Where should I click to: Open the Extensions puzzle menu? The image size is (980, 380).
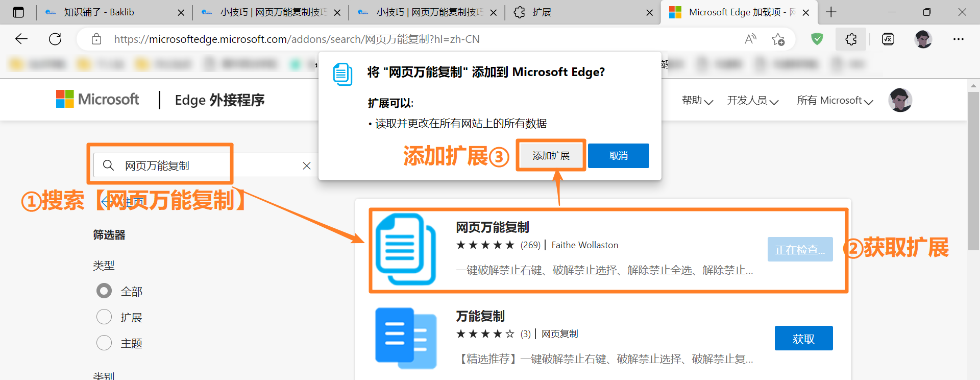[851, 39]
